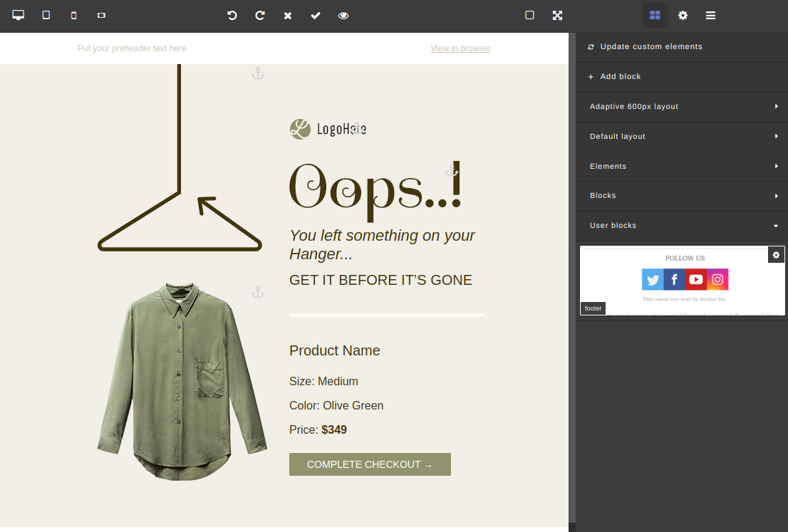Click the YouTube icon in footer preview
This screenshot has height=532, width=788.
pyautogui.click(x=696, y=279)
